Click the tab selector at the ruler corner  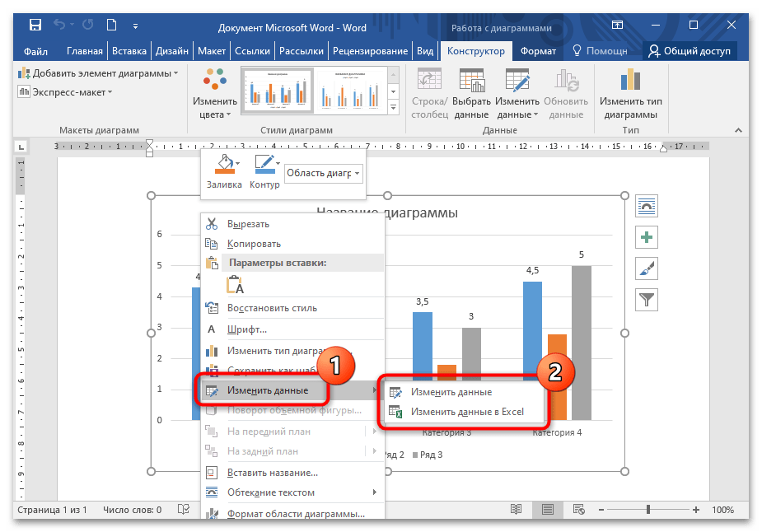pos(21,147)
